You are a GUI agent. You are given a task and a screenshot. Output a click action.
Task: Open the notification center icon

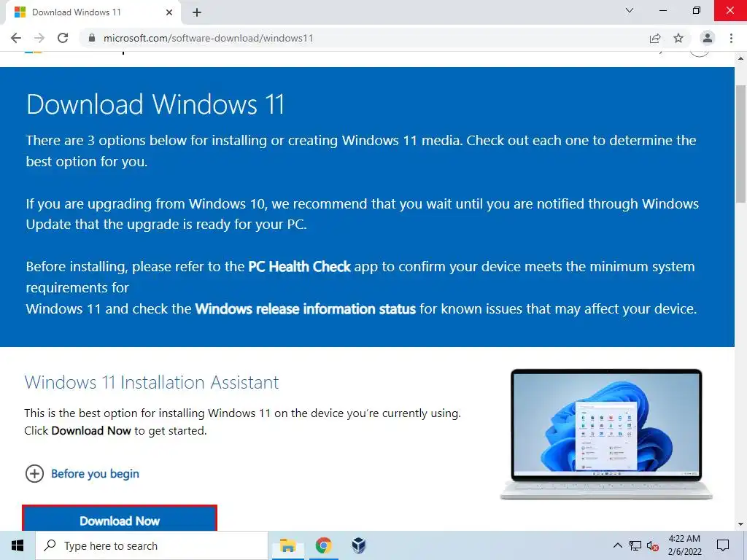[723, 545]
